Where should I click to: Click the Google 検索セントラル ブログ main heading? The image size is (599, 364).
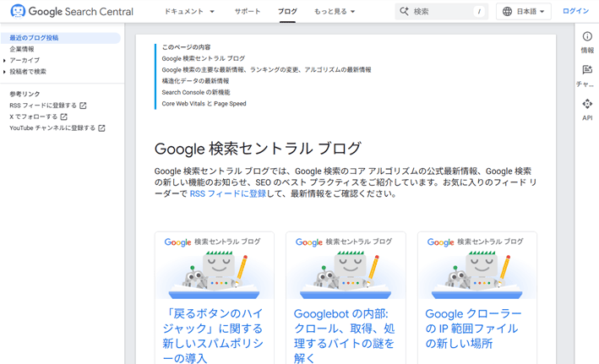click(x=258, y=149)
